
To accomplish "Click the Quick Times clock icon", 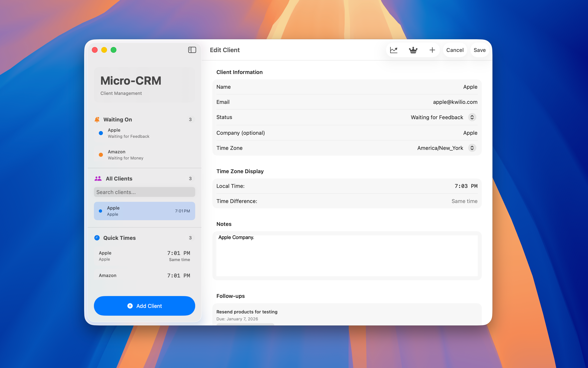I will point(97,238).
